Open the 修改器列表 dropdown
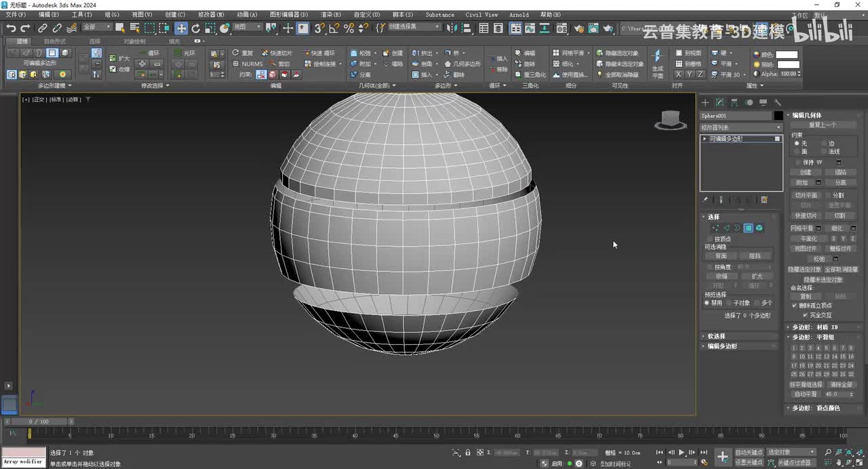Image resolution: width=868 pixels, height=469 pixels. pyautogui.click(x=741, y=127)
